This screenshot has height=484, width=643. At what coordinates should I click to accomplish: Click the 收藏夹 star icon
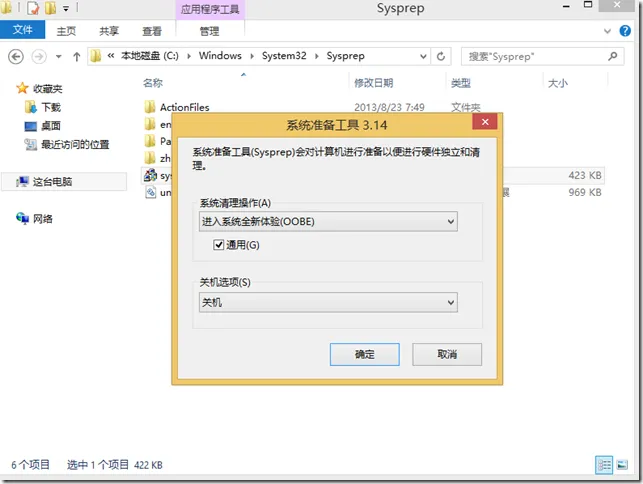pyautogui.click(x=22, y=88)
